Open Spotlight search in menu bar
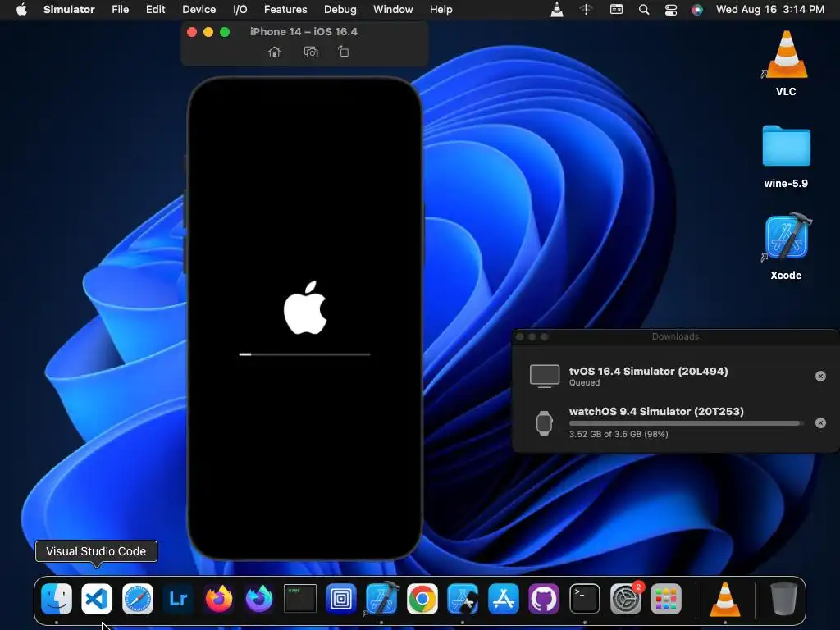The width and height of the screenshot is (840, 630). pyautogui.click(x=644, y=9)
